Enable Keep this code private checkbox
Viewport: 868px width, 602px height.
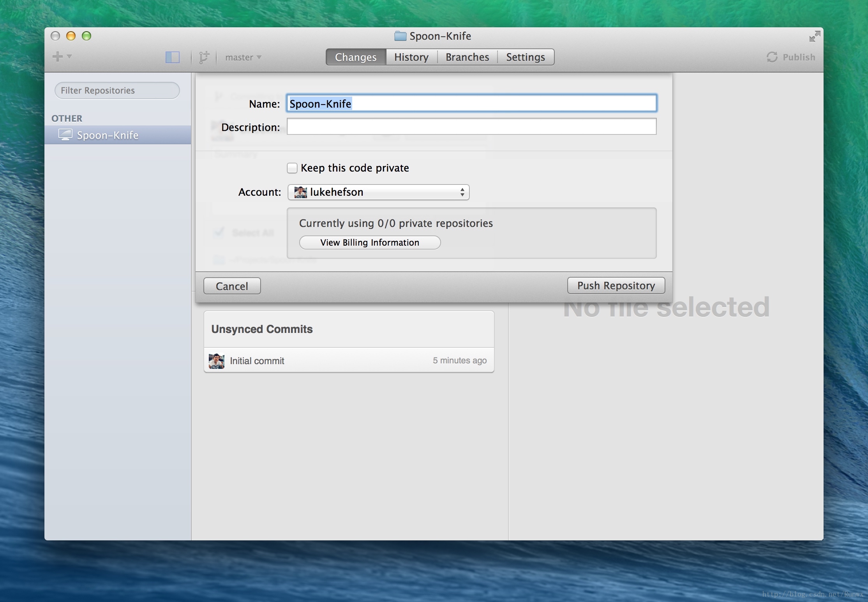coord(292,168)
